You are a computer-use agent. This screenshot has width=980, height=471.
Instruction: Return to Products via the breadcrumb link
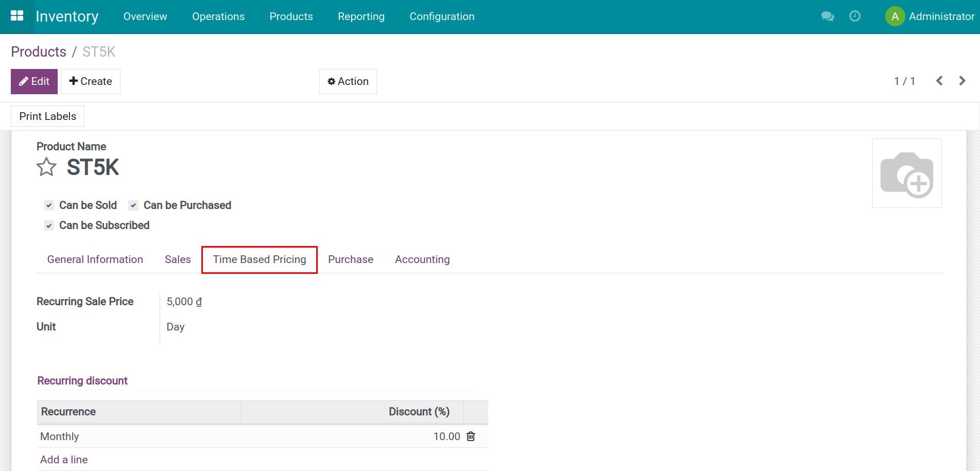(x=38, y=51)
